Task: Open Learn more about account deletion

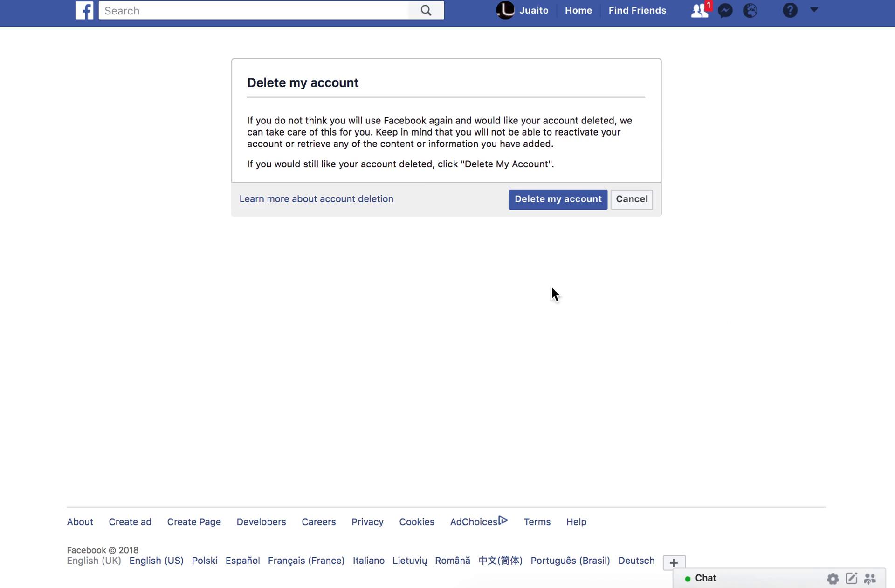Action: (x=317, y=199)
